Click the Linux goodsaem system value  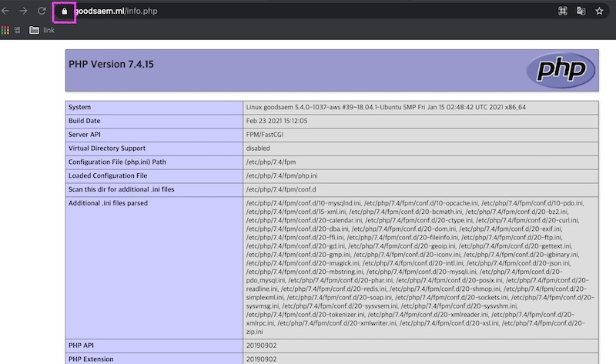click(386, 107)
